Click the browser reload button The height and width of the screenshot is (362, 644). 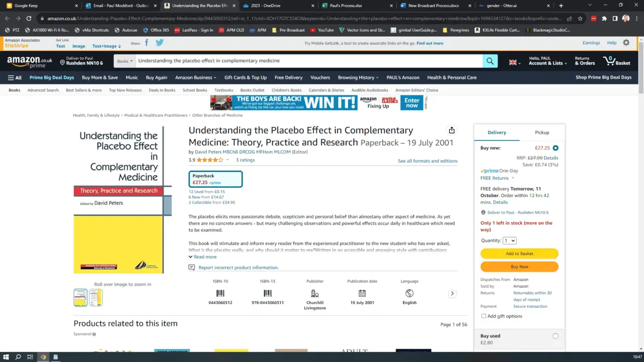(x=29, y=19)
